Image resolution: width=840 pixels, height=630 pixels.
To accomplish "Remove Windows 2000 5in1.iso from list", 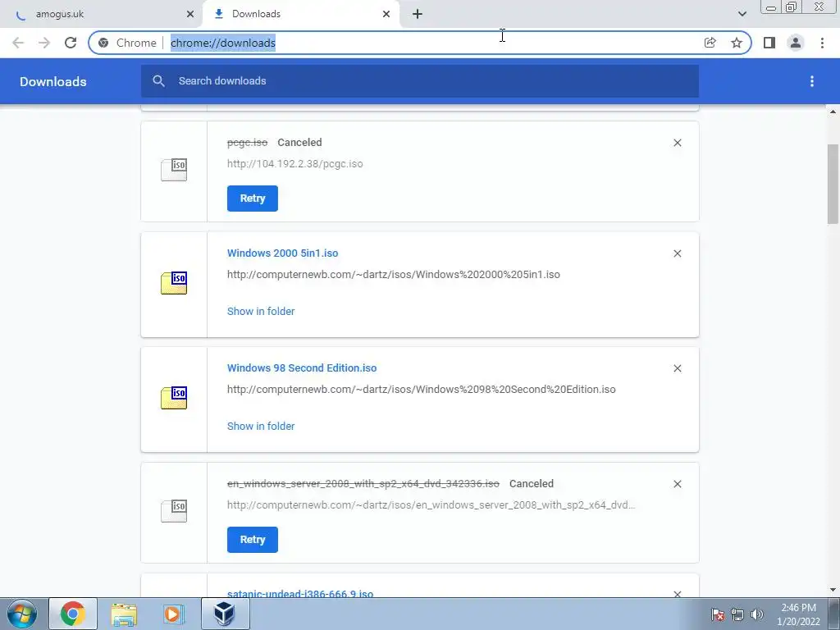I will coord(677,253).
